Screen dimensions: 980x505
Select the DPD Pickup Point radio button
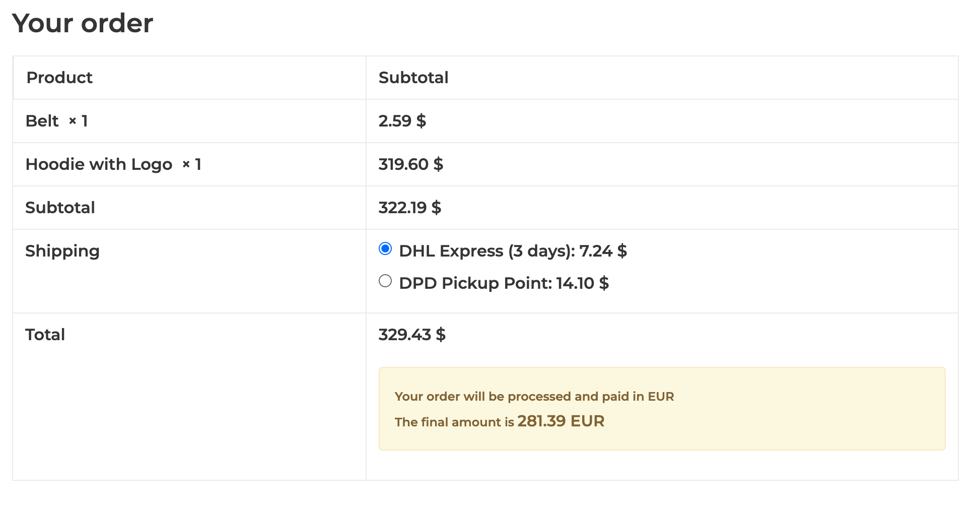pyautogui.click(x=385, y=281)
